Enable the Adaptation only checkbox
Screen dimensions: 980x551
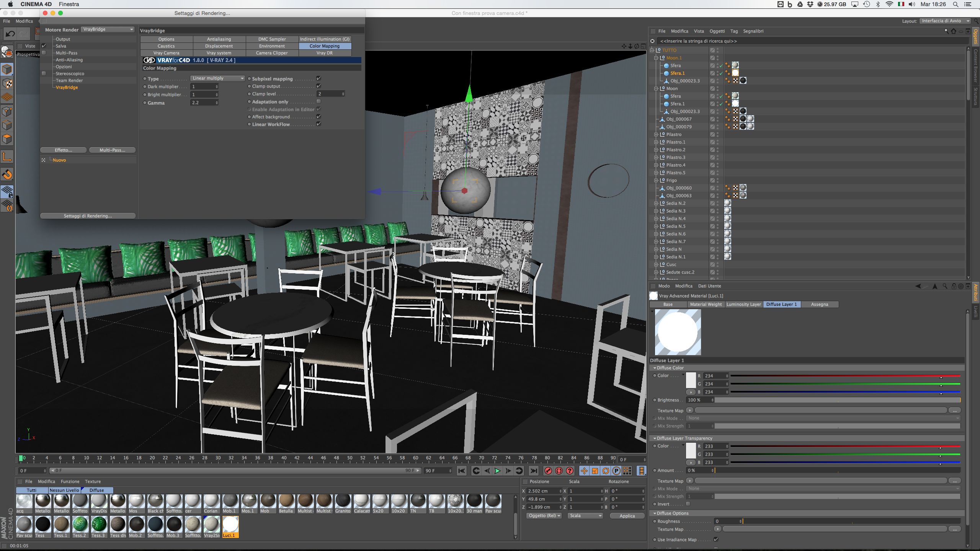click(x=318, y=101)
